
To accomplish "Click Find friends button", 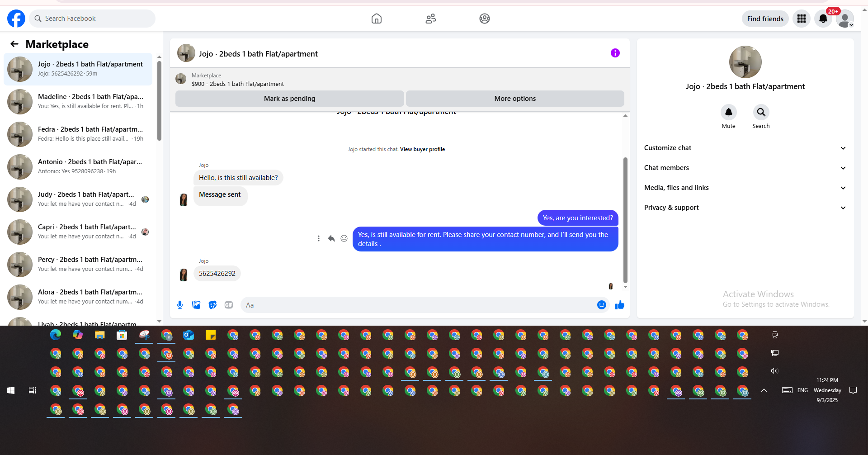I will tap(765, 19).
